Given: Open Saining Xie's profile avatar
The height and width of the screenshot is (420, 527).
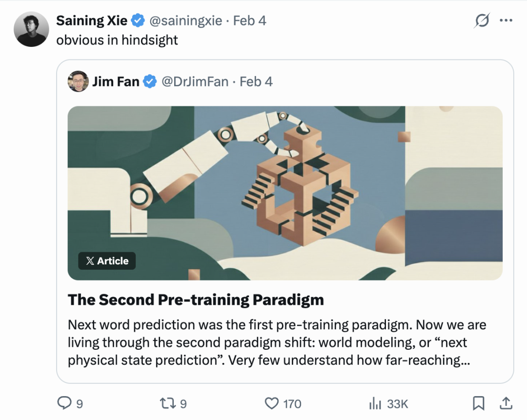Looking at the screenshot, I should coord(31,29).
